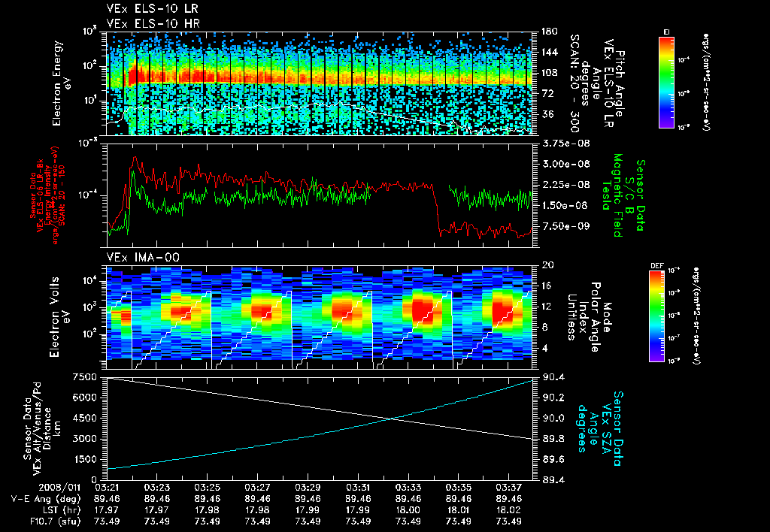The width and height of the screenshot is (770, 532).
Task: Click the 16 polar angle index tick
Action: pyautogui.click(x=547, y=286)
